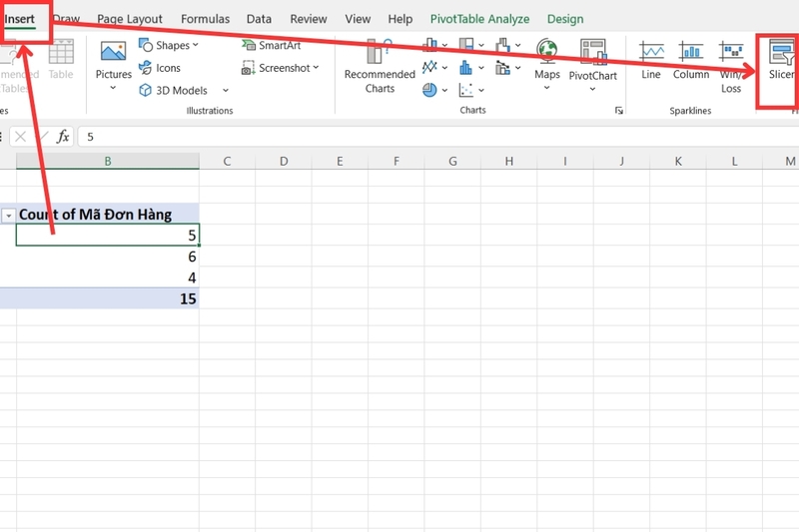
Task: Open the PivotTable Design tab
Action: point(565,19)
